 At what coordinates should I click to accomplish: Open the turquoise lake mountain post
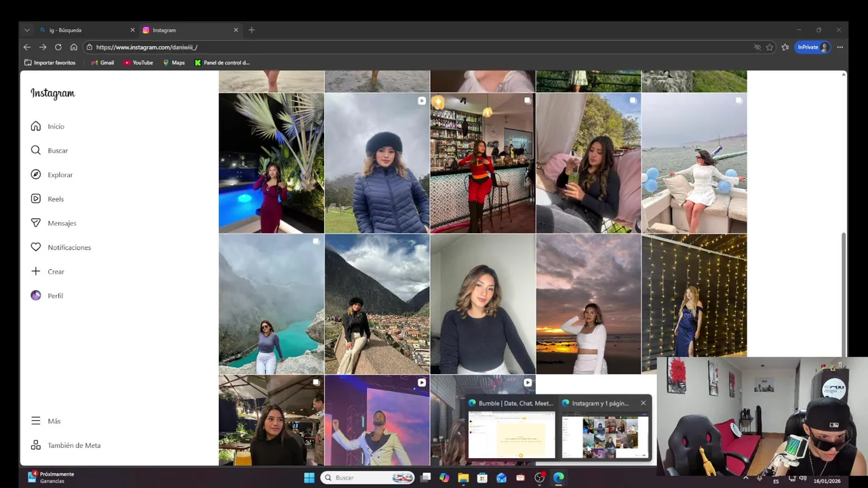coord(271,304)
